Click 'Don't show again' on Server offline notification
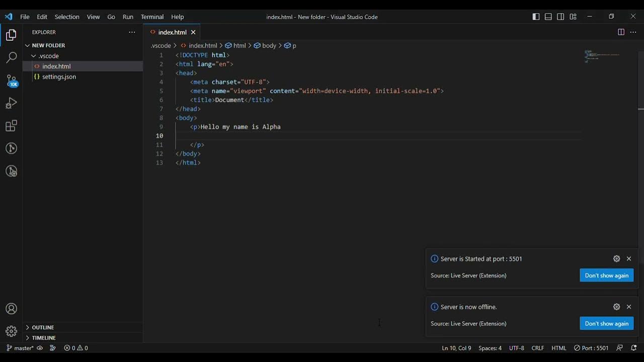The height and width of the screenshot is (362, 644). 606,323
